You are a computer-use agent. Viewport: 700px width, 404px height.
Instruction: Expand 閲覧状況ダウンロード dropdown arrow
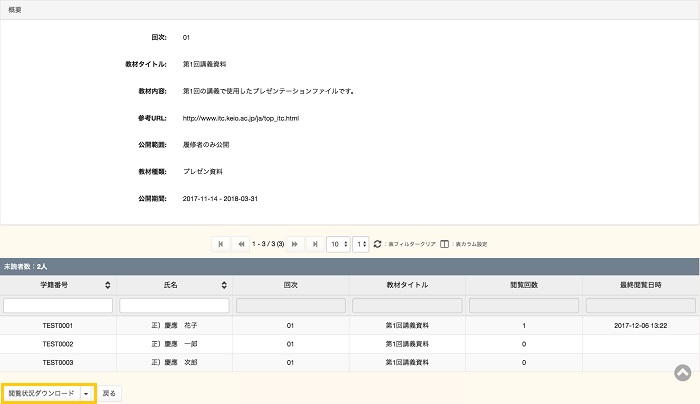[x=87, y=393]
